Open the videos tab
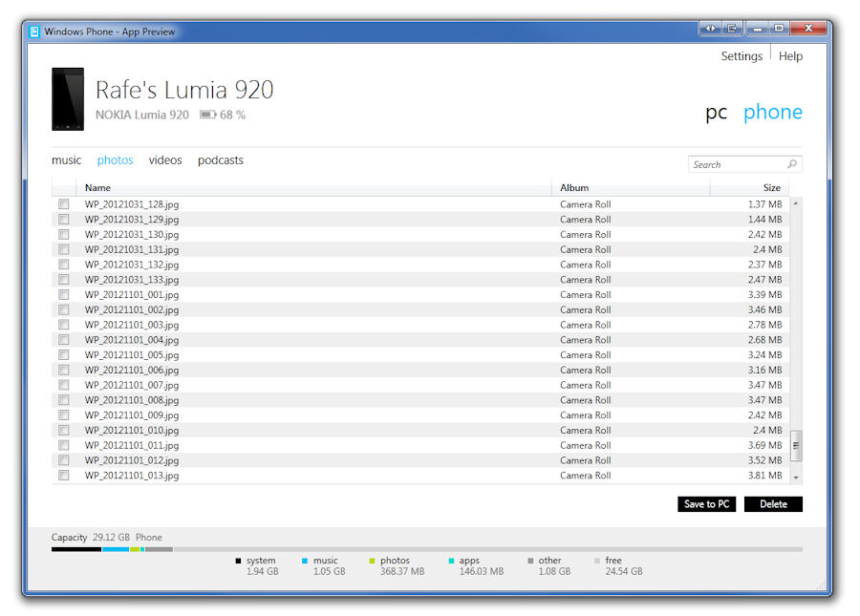This screenshot has width=860, height=616. coord(165,160)
